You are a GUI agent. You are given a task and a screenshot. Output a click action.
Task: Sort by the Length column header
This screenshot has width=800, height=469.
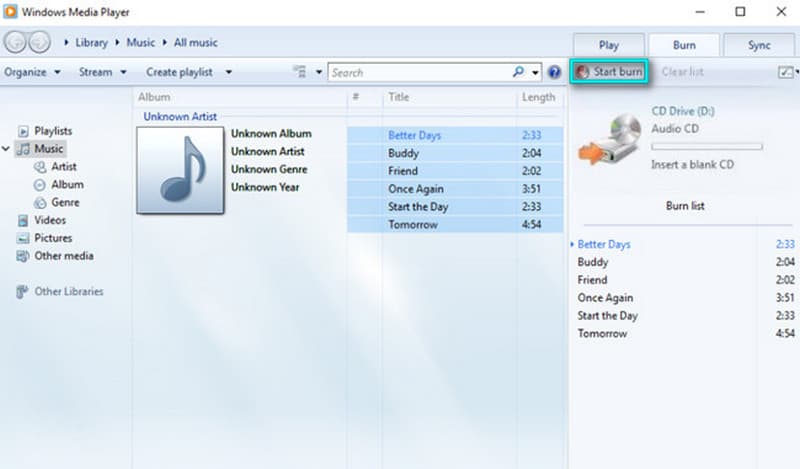(538, 97)
